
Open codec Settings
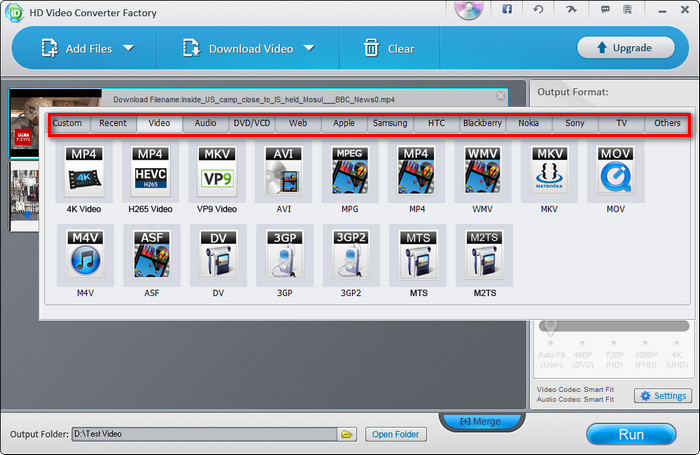[x=663, y=396]
